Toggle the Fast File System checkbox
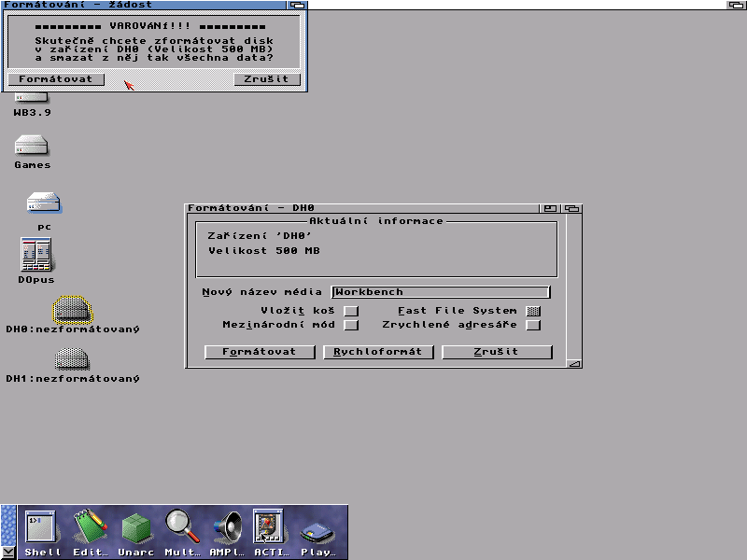Image resolution: width=747 pixels, height=560 pixels. (x=533, y=311)
